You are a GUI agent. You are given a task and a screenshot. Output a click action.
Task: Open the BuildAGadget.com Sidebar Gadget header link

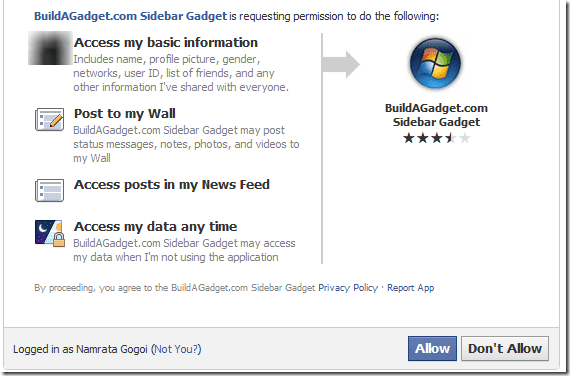tap(130, 16)
